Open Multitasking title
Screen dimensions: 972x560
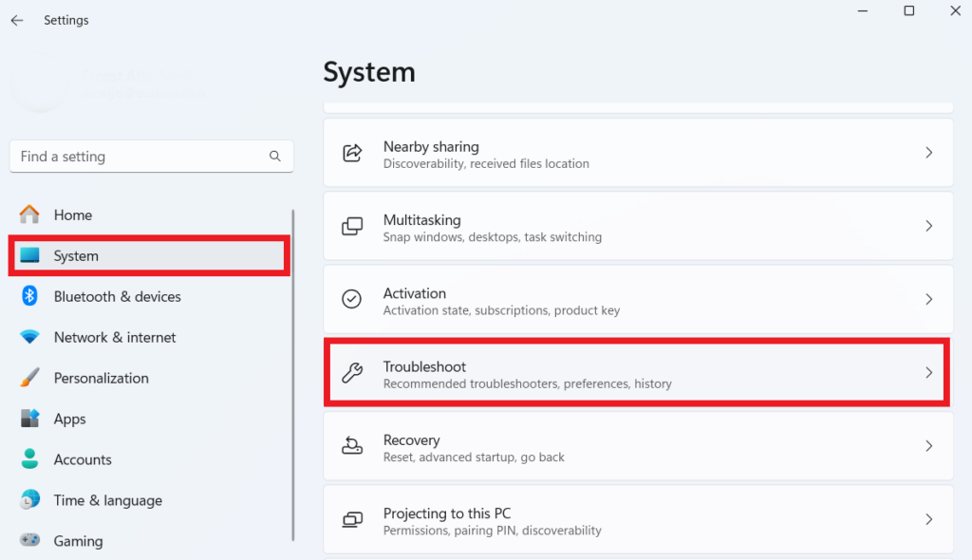[421, 220]
